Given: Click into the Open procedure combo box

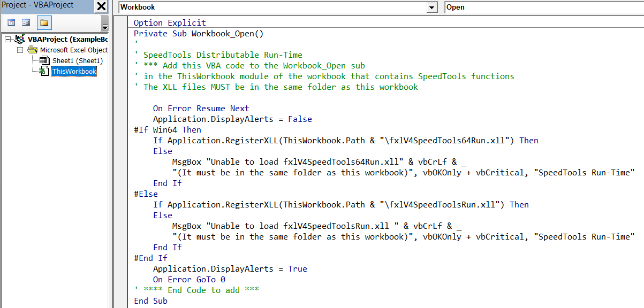Looking at the screenshot, I should click(544, 7).
